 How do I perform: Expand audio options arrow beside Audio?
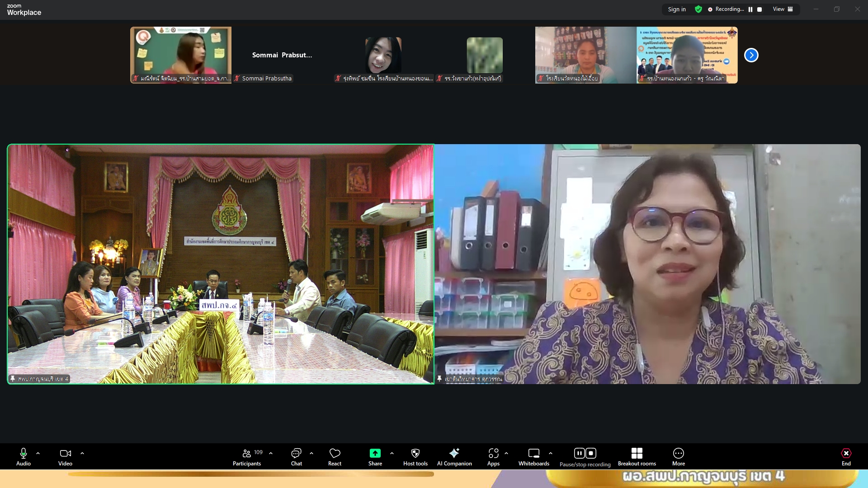pos(38,453)
